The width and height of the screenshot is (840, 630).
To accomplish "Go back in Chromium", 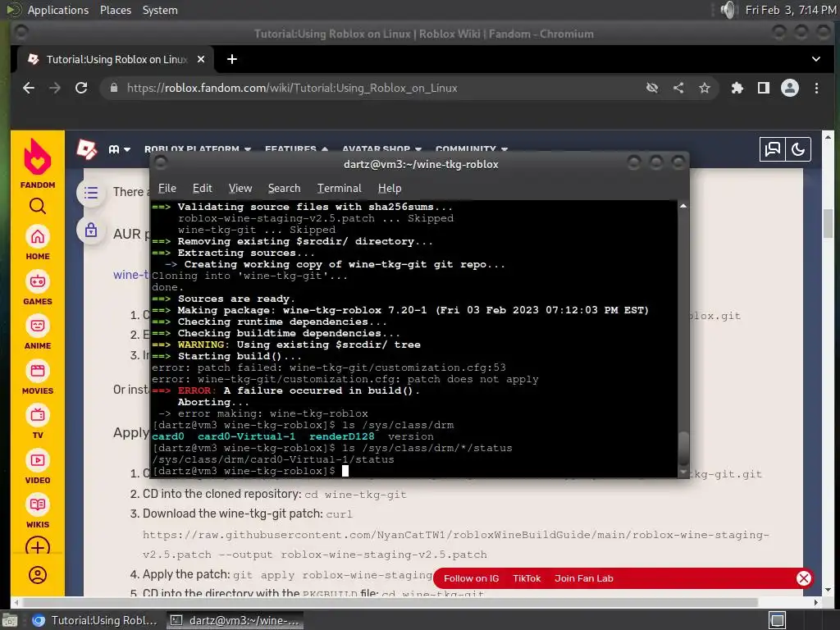I will pos(29,88).
